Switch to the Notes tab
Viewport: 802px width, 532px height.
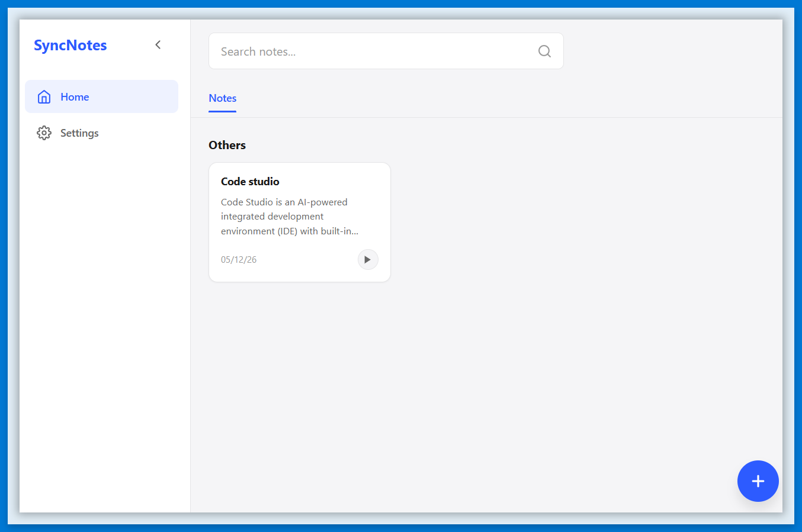click(x=223, y=98)
